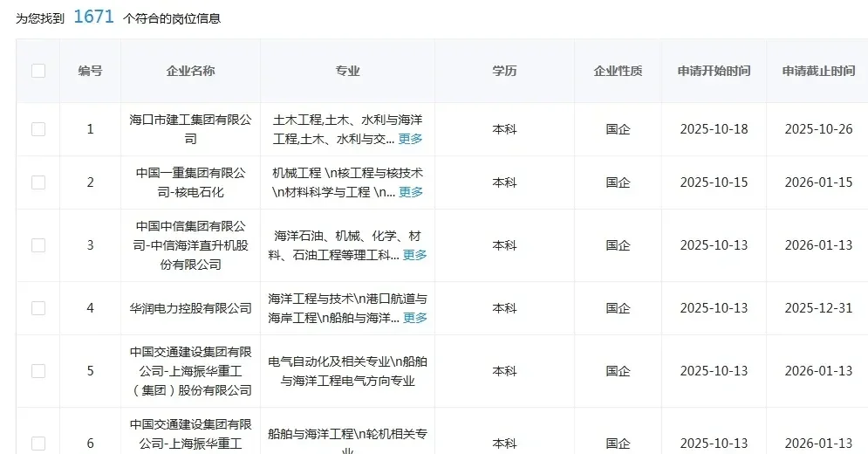868x454 pixels.
Task: Tick checkbox in row numbered 5
Action: coord(38,371)
